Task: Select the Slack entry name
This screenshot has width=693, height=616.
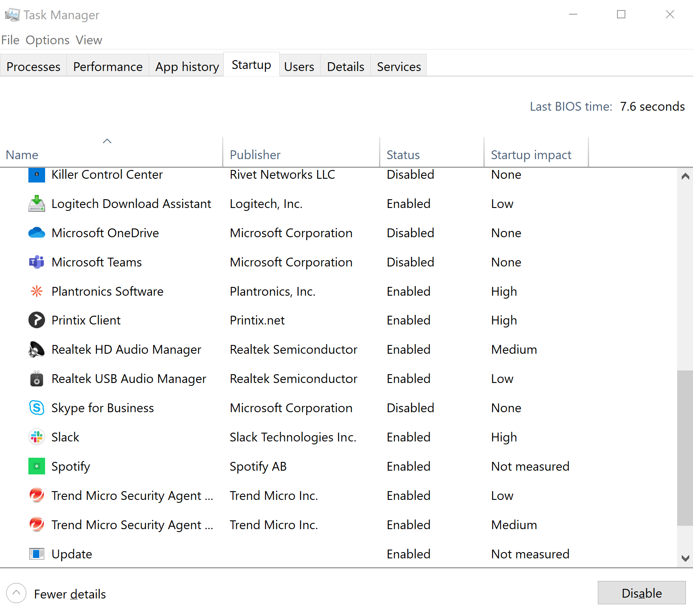Action: [65, 437]
